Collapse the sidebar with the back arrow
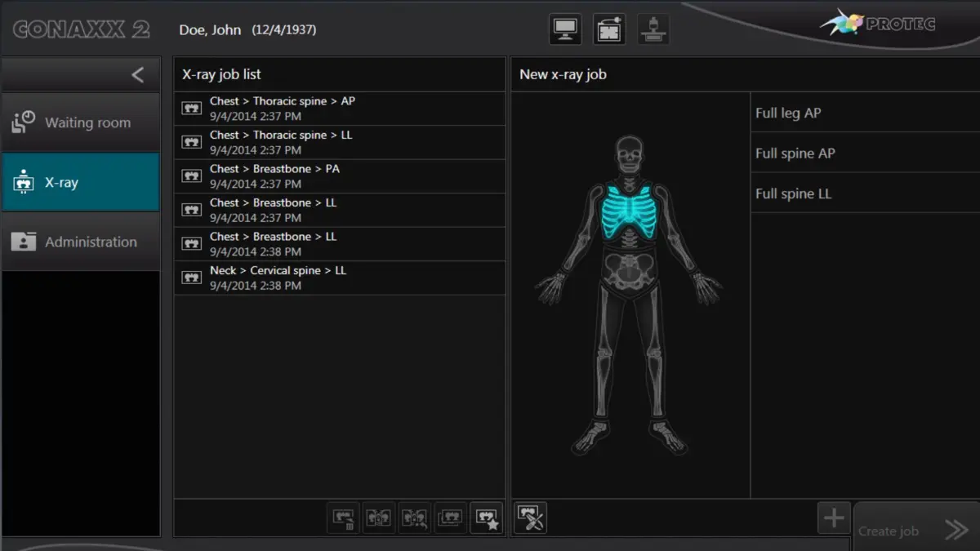This screenshot has height=551, width=980. (137, 75)
